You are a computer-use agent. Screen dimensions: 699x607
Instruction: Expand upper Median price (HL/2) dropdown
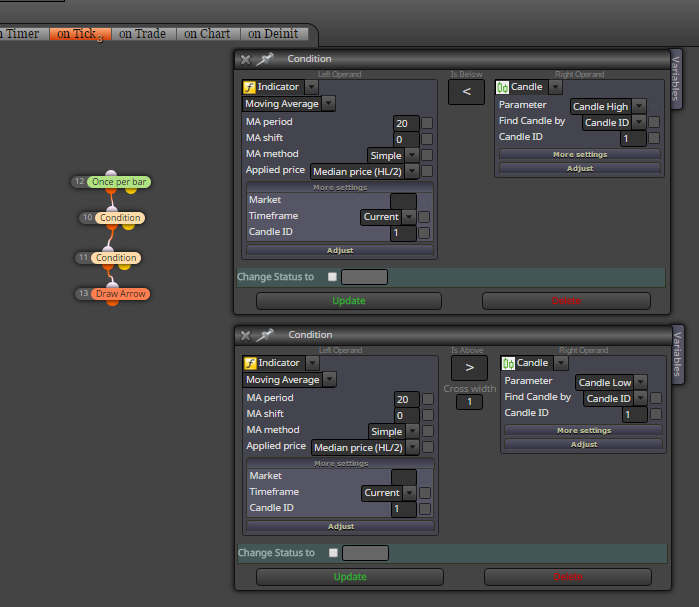click(412, 171)
